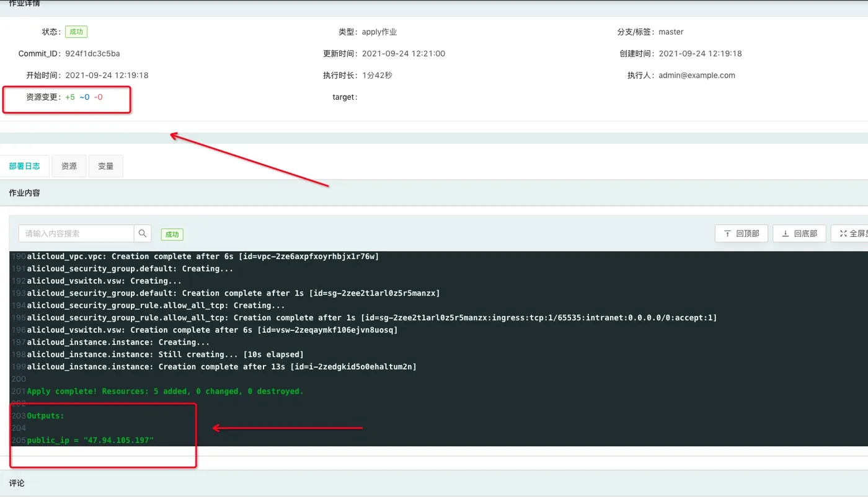This screenshot has height=497, width=868.
Task: Click log line alicloud_security_group.default: Creating...
Action: (x=130, y=268)
